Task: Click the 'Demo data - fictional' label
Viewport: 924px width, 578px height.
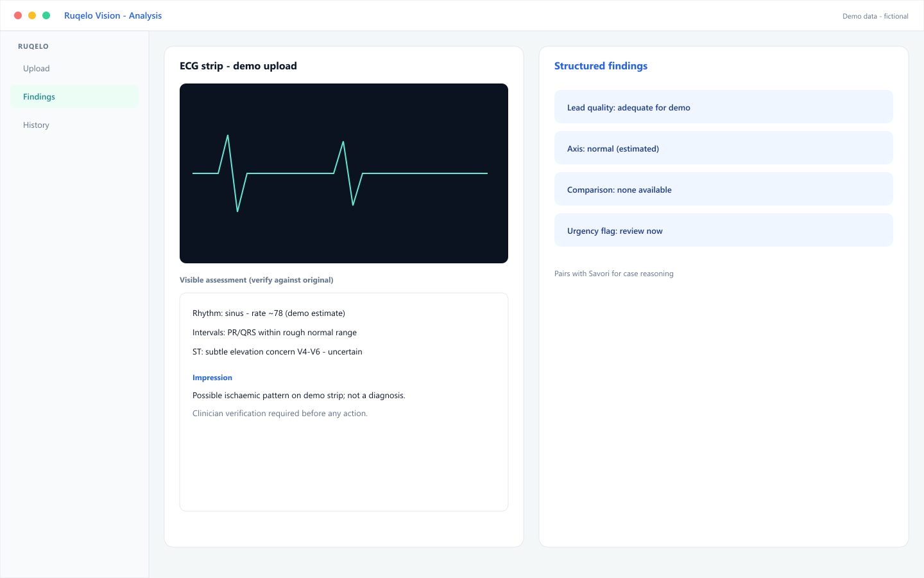Action: tap(875, 16)
